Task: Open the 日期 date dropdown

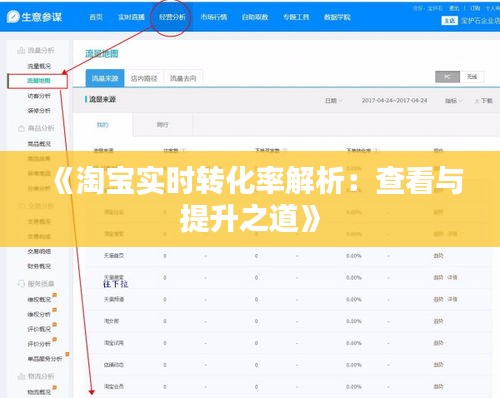Action: pyautogui.click(x=334, y=101)
